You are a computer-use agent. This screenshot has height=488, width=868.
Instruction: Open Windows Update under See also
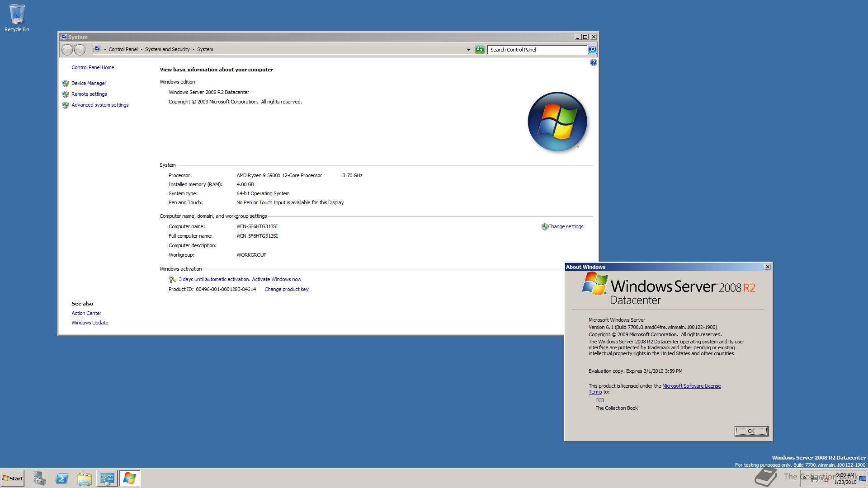(90, 323)
